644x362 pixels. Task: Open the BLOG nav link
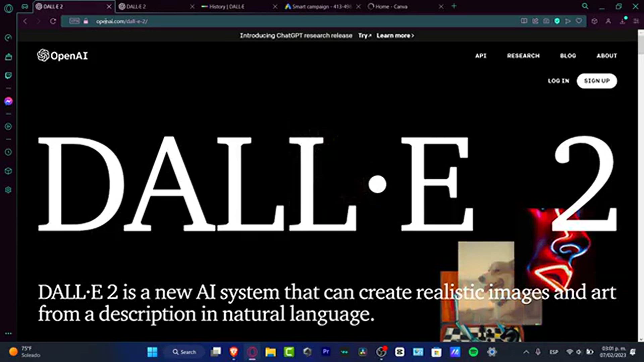(x=568, y=56)
